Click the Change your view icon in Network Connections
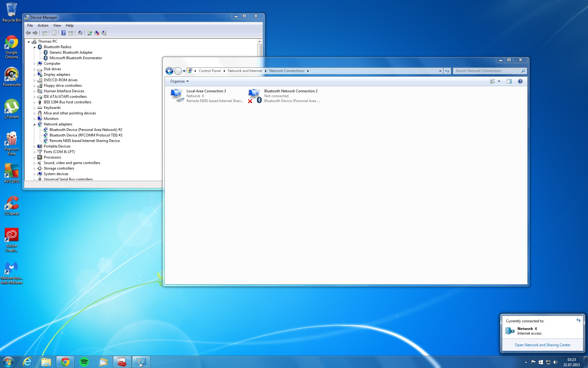The width and height of the screenshot is (588, 368). 492,81
